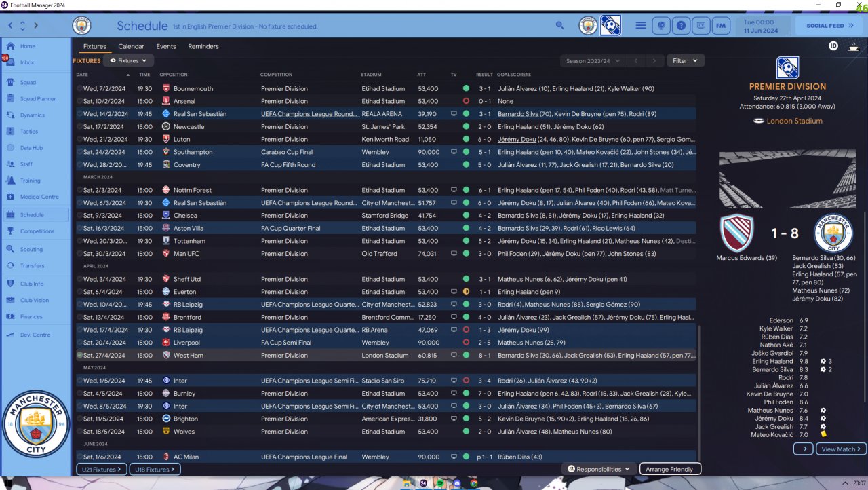
Task: Click the TV icon on the Real San Sebastián 14/2/2024 row
Action: [454, 114]
